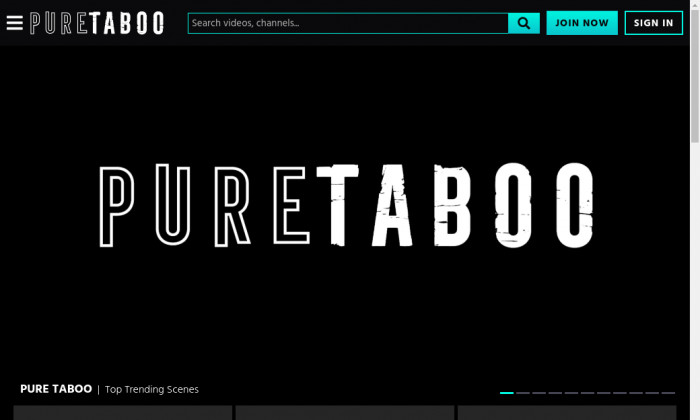700x420 pixels.
Task: Select the first active carousel page indicator
Action: click(507, 393)
